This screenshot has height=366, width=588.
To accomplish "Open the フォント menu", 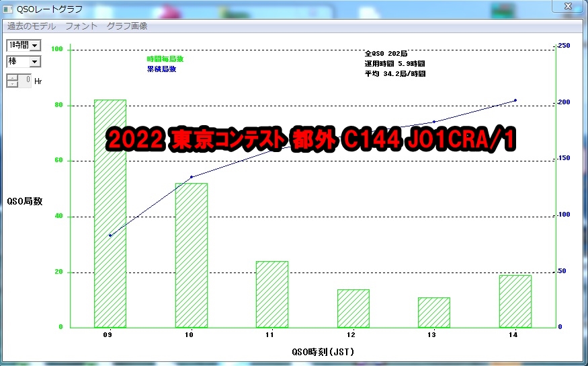I will point(82,26).
